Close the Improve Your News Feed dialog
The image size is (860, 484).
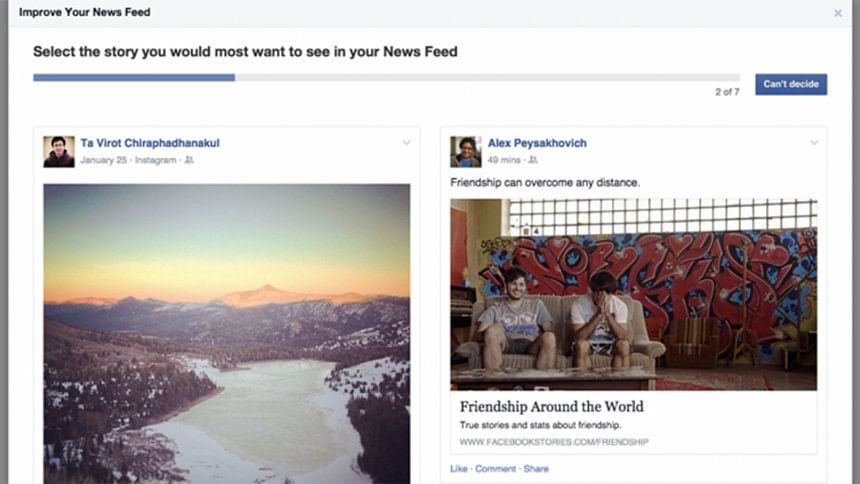tap(838, 13)
